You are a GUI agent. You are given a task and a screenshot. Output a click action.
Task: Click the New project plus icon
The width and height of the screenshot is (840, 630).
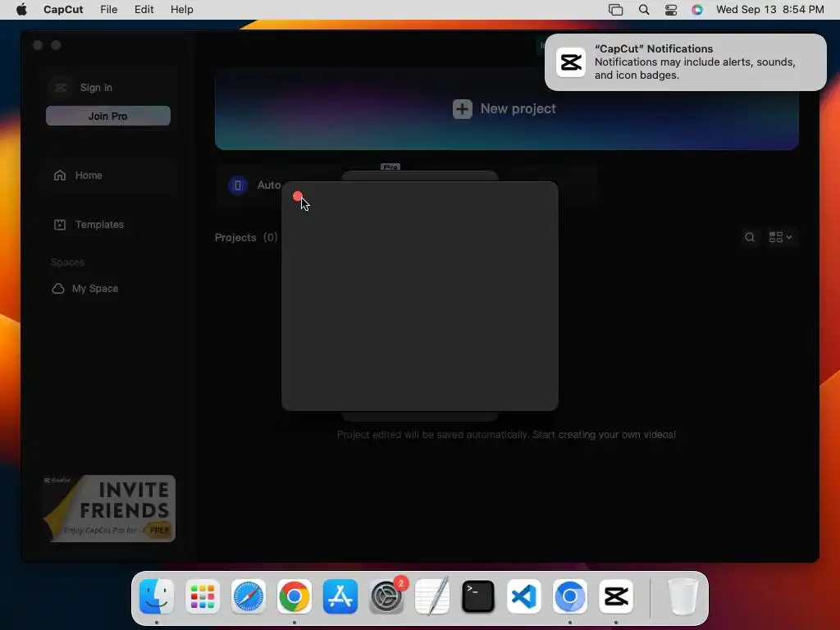pyautogui.click(x=463, y=109)
